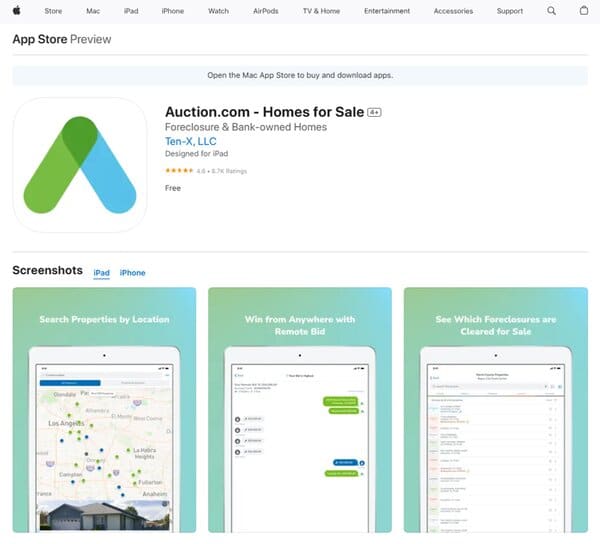
Task: Open the Support menu
Action: click(x=510, y=11)
